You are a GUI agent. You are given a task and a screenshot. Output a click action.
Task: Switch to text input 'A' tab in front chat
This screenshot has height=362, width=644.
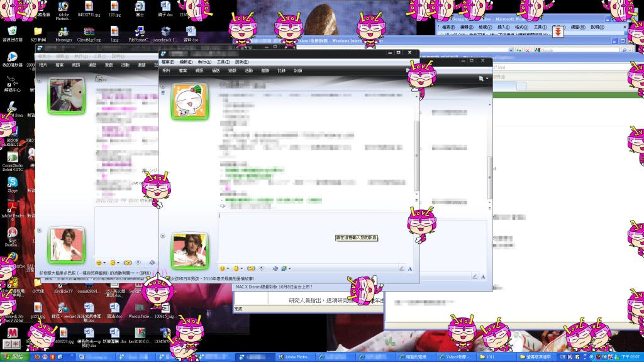[409, 268]
